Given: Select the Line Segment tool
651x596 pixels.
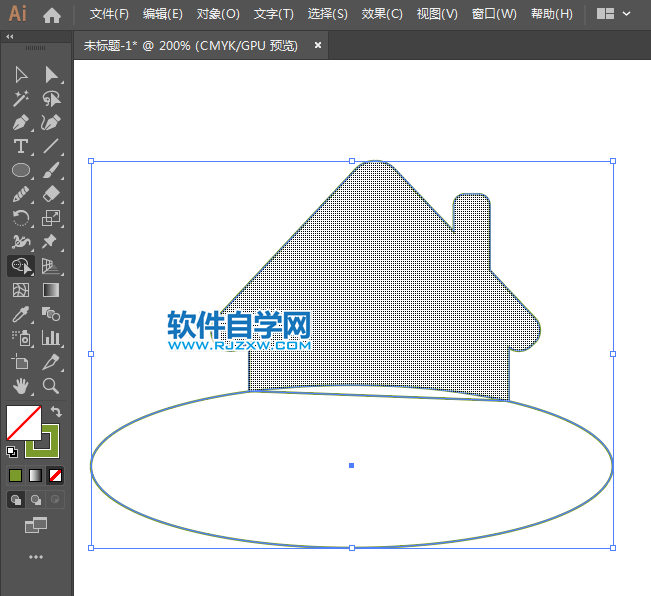Looking at the screenshot, I should [51, 147].
